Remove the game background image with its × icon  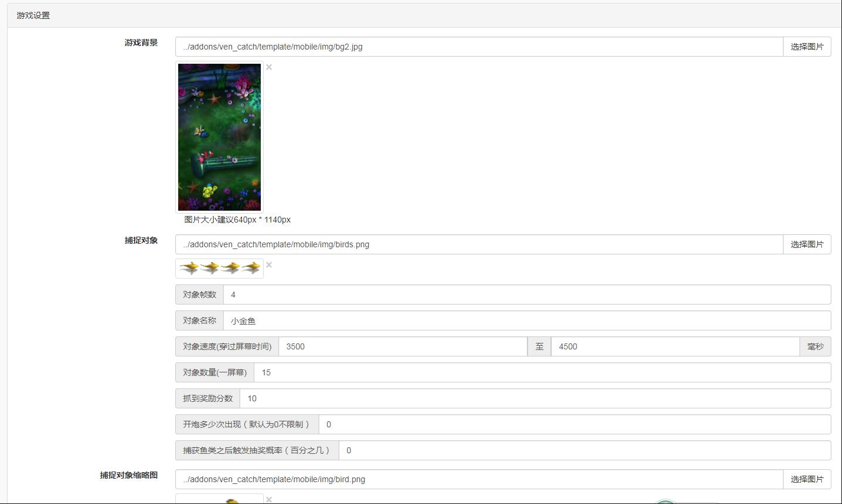pos(269,67)
